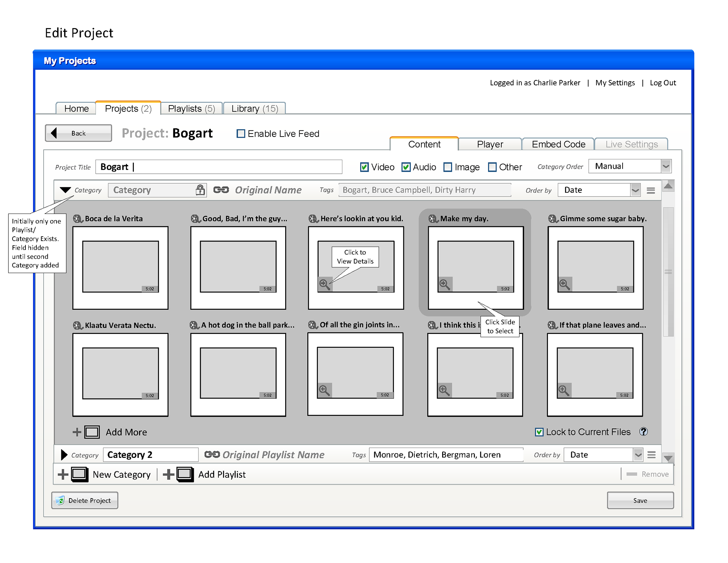
Task: Expand Category 2 with the triangle
Action: (x=64, y=455)
